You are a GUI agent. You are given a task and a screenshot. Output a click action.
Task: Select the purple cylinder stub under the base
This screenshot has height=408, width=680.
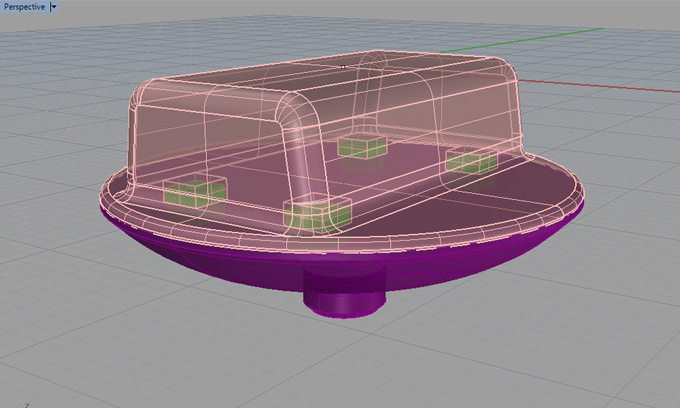[x=342, y=297]
